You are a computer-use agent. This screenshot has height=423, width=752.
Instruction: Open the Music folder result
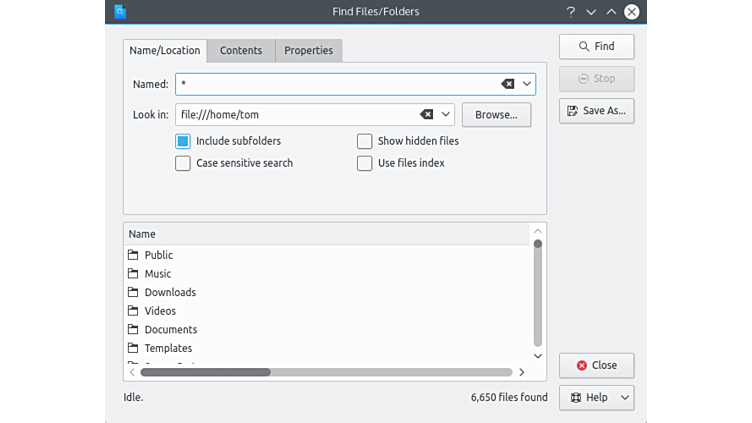pos(157,274)
